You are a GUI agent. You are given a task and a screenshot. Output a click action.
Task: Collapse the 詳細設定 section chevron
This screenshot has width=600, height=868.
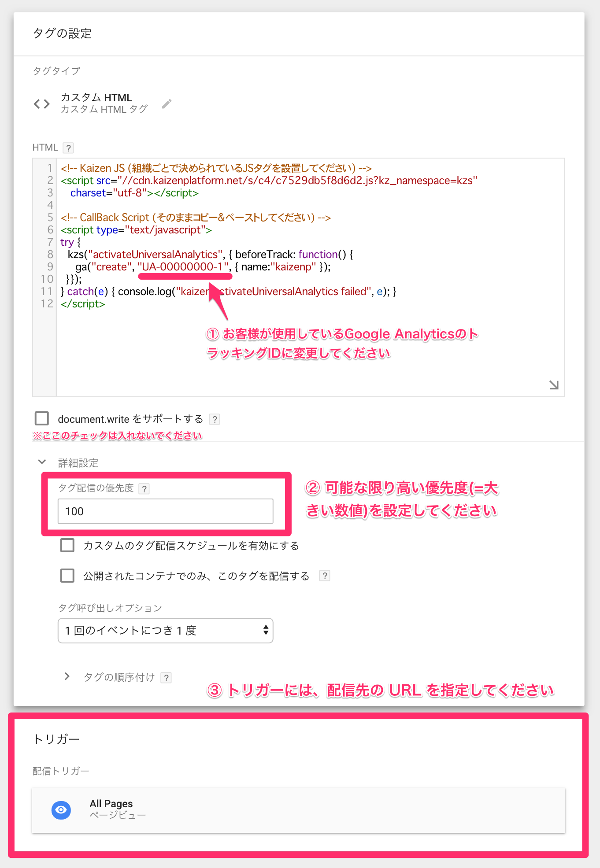tap(42, 462)
